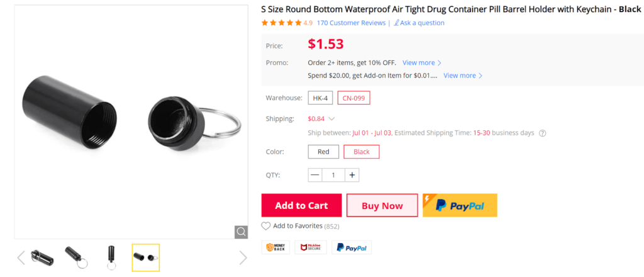644x277 pixels.
Task: Choose the Black color option
Action: point(362,152)
